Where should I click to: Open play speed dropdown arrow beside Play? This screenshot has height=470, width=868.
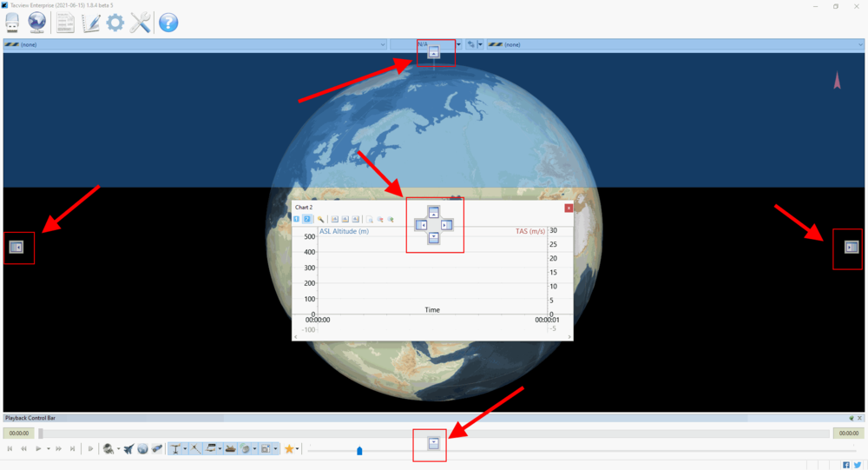click(48, 448)
